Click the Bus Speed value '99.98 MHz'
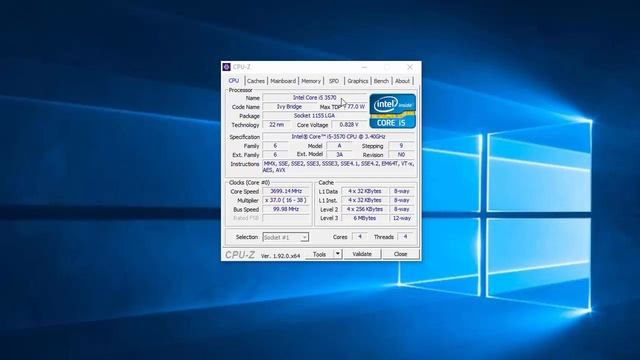The height and width of the screenshot is (360, 640). point(286,209)
